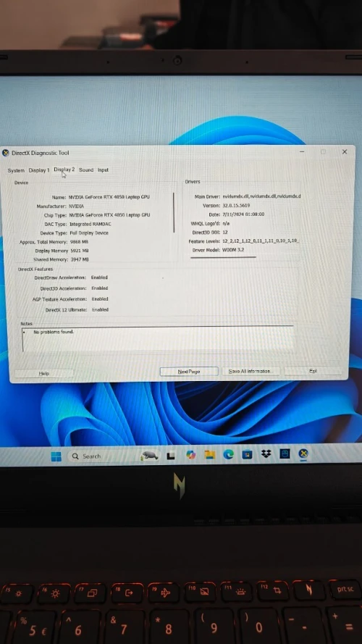362x644 pixels.
Task: Click the Main Driver file names
Action: [x=262, y=197]
